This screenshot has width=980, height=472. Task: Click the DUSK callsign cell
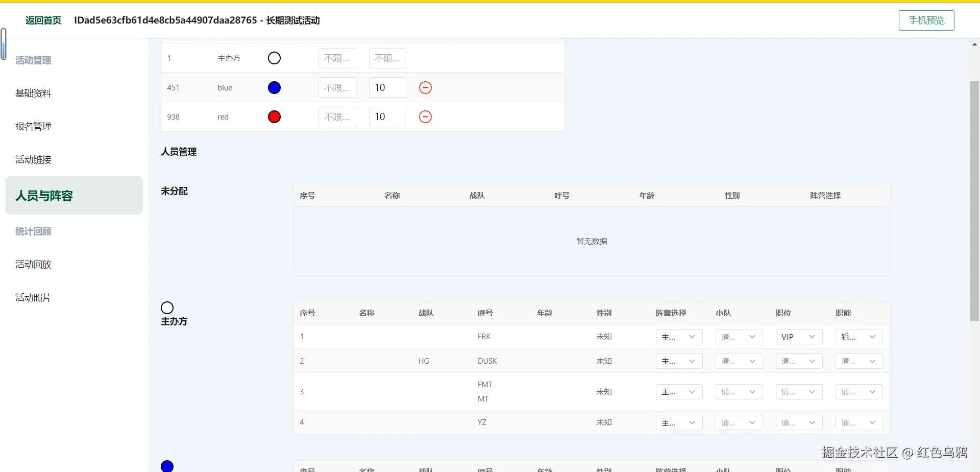(487, 361)
